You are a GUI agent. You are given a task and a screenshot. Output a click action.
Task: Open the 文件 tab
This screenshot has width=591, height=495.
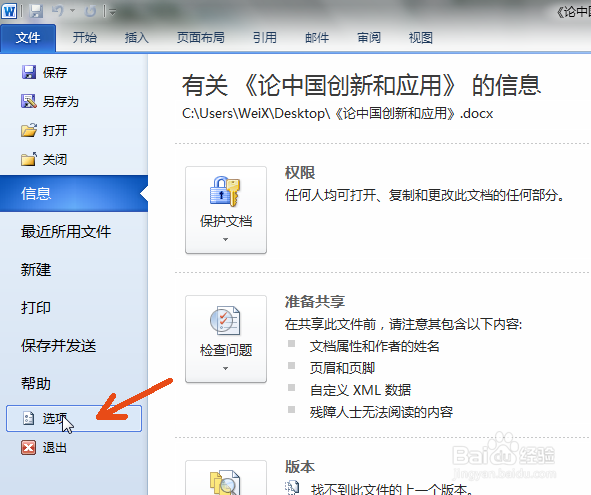28,38
